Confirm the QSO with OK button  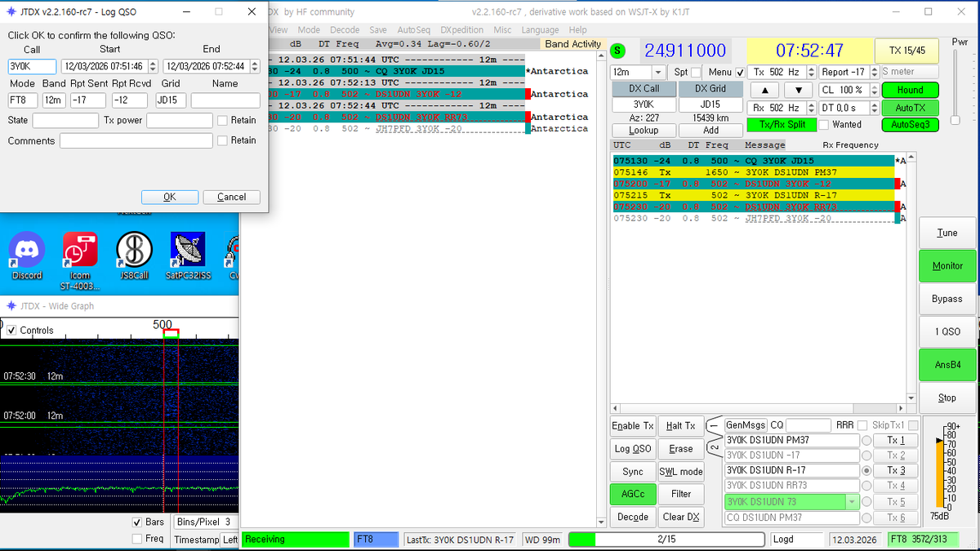pos(170,197)
